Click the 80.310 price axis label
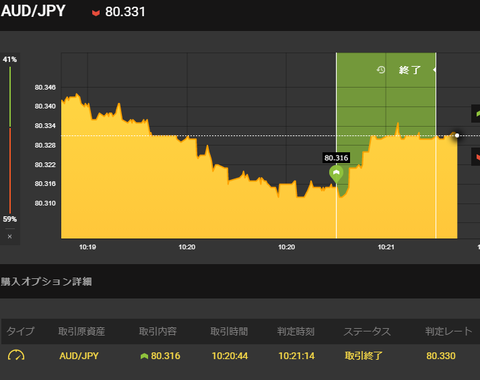This screenshot has width=480, height=380. [45, 203]
